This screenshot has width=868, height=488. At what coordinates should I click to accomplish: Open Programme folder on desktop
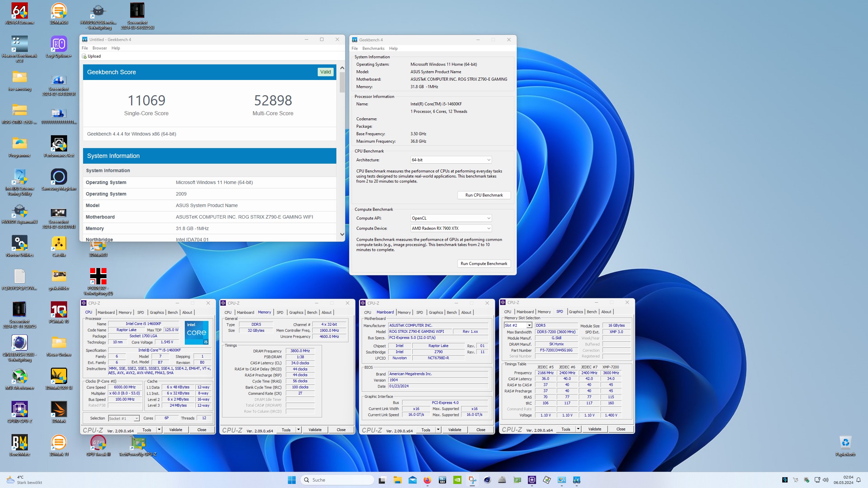[20, 146]
